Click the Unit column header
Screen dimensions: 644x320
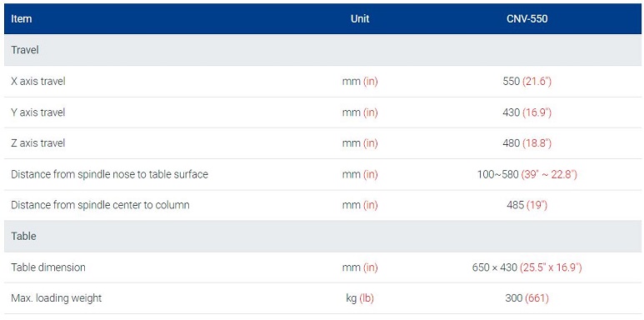[360, 19]
